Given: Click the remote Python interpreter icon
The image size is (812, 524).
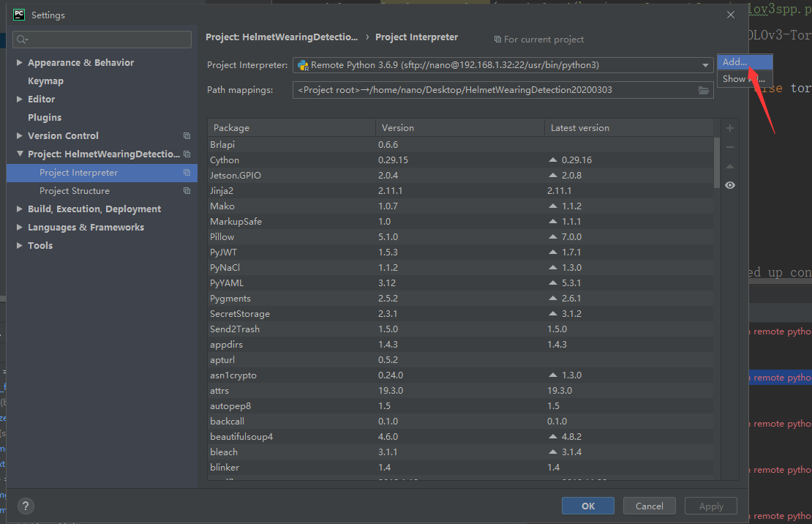Looking at the screenshot, I should tap(303, 65).
